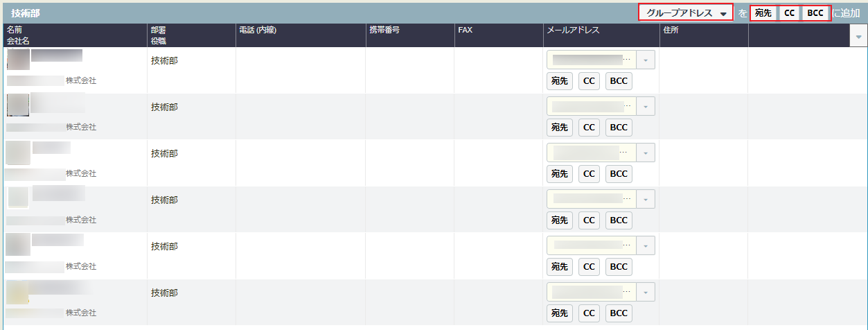Expand fifth row email address dropdown arrow
868x330 pixels.
645,246
